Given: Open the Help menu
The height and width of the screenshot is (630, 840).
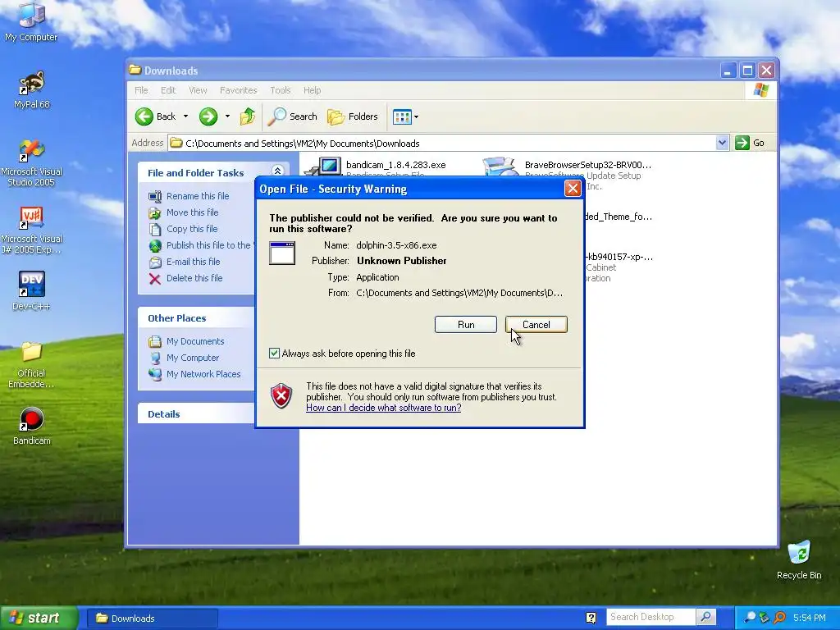Looking at the screenshot, I should [x=312, y=90].
